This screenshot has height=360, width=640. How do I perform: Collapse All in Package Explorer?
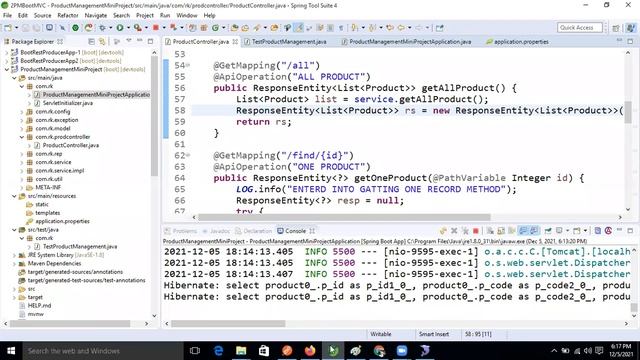coord(91,42)
